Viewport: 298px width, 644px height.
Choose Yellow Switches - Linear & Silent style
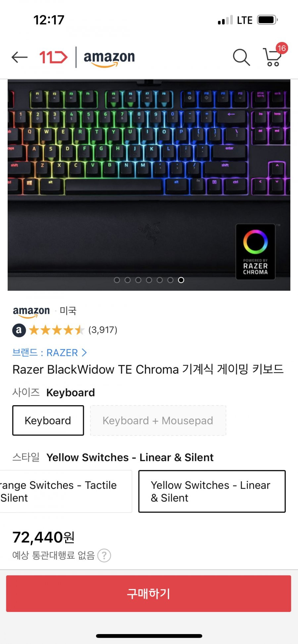[212, 491]
